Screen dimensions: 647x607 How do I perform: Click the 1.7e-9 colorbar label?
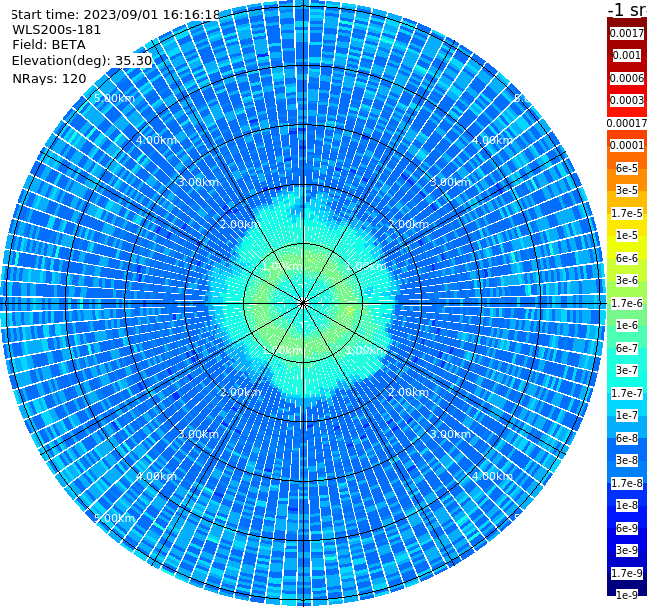pos(627,573)
